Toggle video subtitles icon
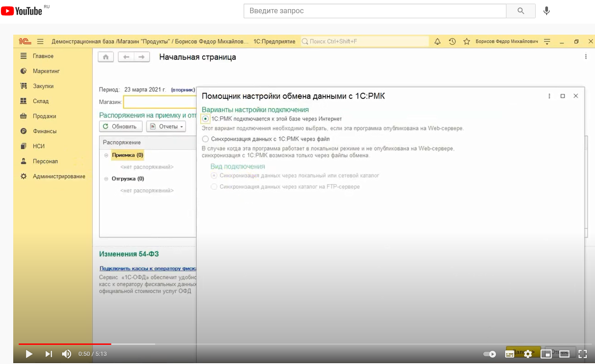The width and height of the screenshot is (595, 364). (510, 354)
